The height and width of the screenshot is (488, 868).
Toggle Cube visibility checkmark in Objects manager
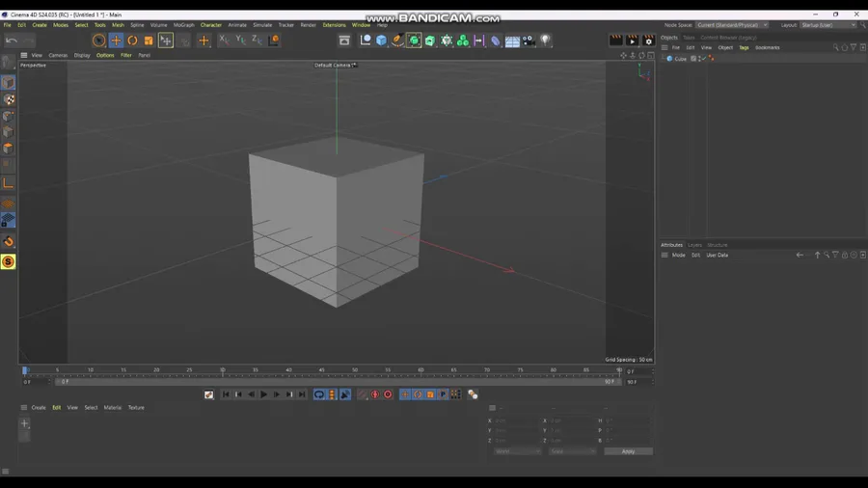pyautogui.click(x=704, y=58)
